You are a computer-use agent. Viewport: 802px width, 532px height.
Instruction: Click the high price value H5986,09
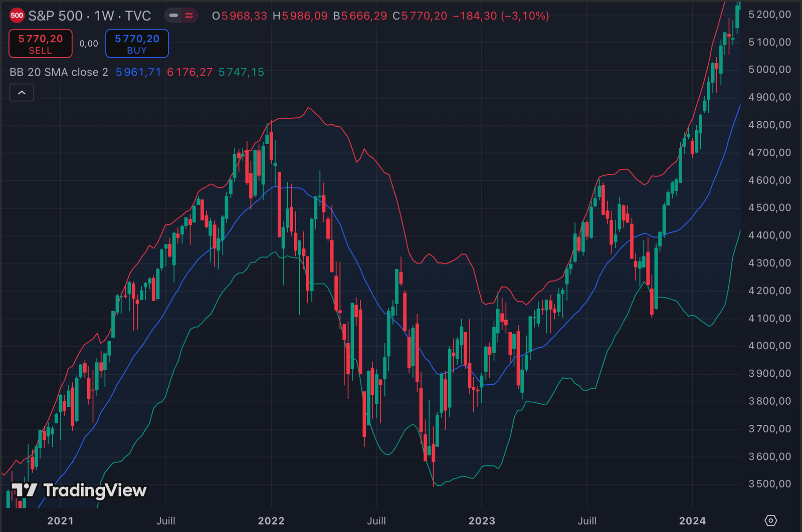tap(300, 16)
